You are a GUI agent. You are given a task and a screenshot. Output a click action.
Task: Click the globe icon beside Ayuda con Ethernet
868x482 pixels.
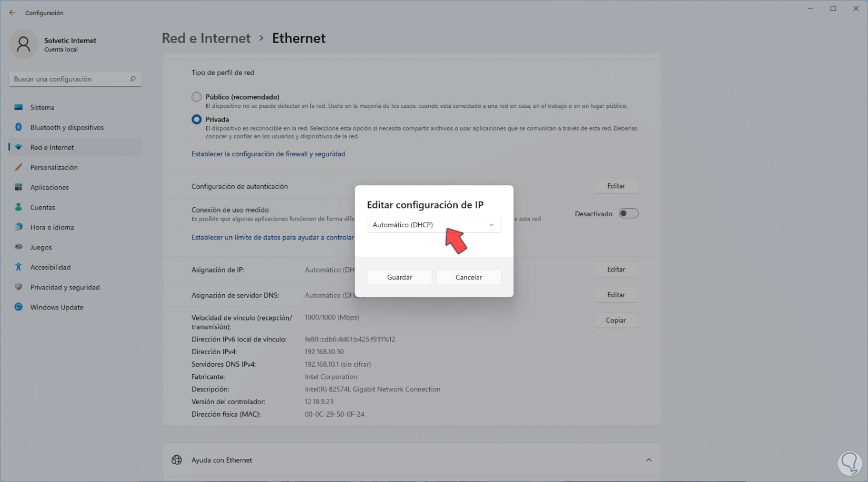pos(177,460)
